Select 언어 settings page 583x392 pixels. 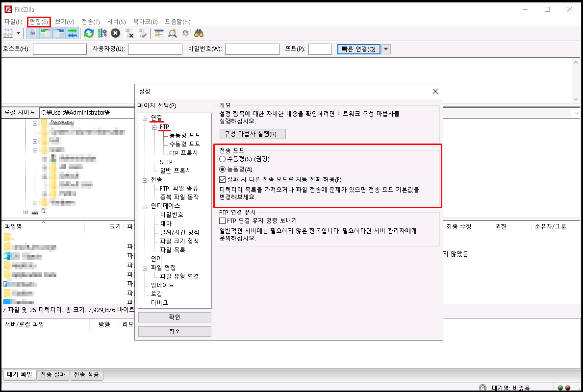pos(156,259)
